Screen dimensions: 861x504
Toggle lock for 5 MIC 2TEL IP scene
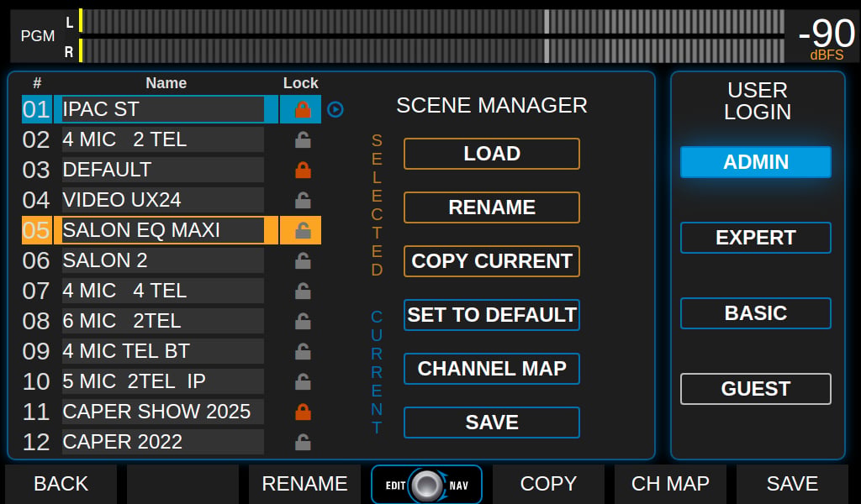tap(303, 381)
